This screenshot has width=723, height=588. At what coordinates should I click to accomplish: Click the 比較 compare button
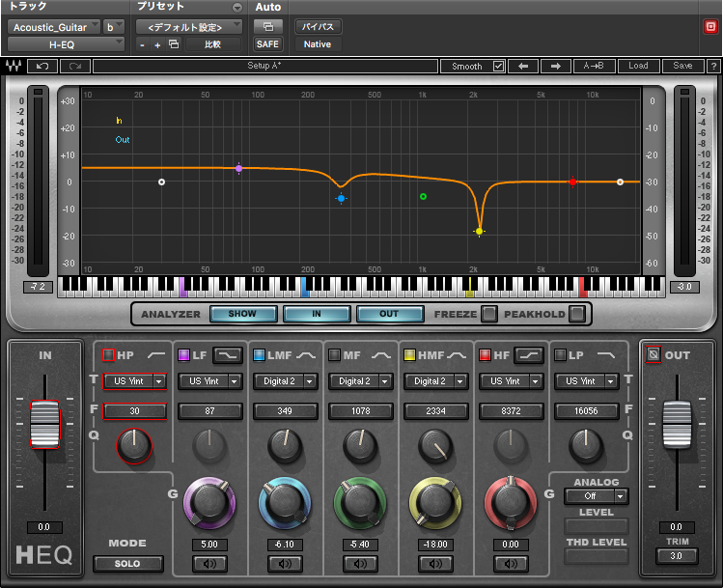tap(212, 44)
